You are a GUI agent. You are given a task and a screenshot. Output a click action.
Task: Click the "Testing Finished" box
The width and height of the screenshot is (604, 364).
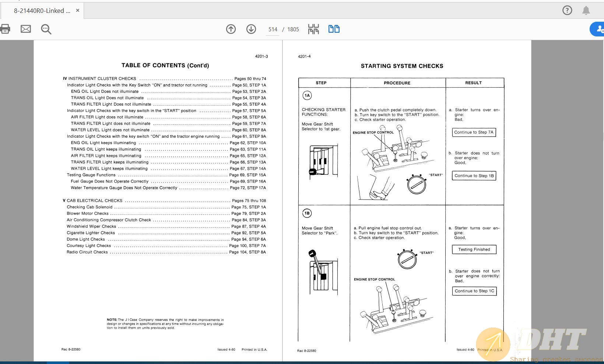[474, 250]
